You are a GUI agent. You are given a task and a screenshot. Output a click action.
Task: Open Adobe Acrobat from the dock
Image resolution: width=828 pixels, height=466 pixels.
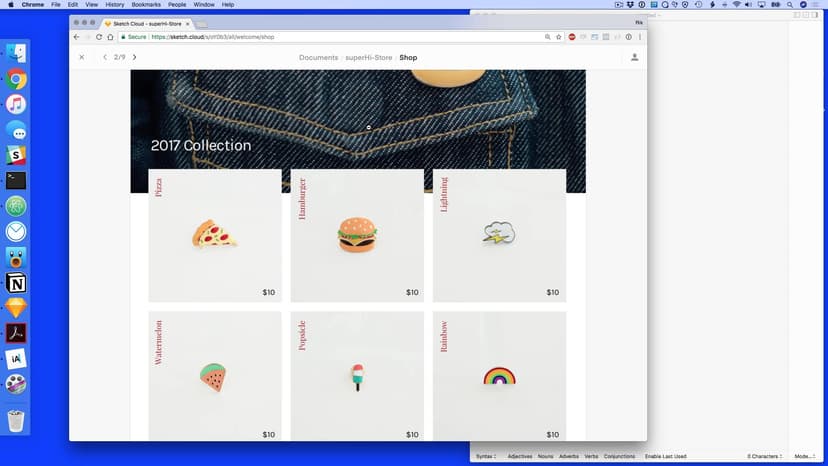[x=16, y=333]
